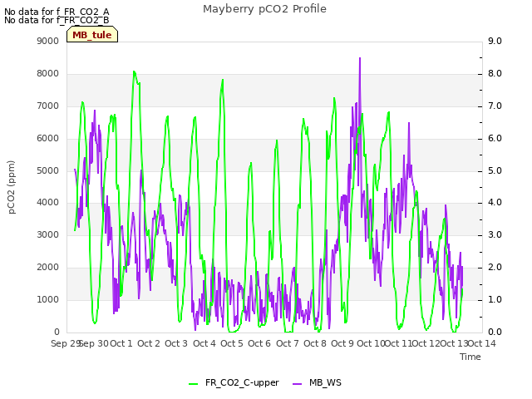Click the 7.0 right axis tick label

[495, 106]
